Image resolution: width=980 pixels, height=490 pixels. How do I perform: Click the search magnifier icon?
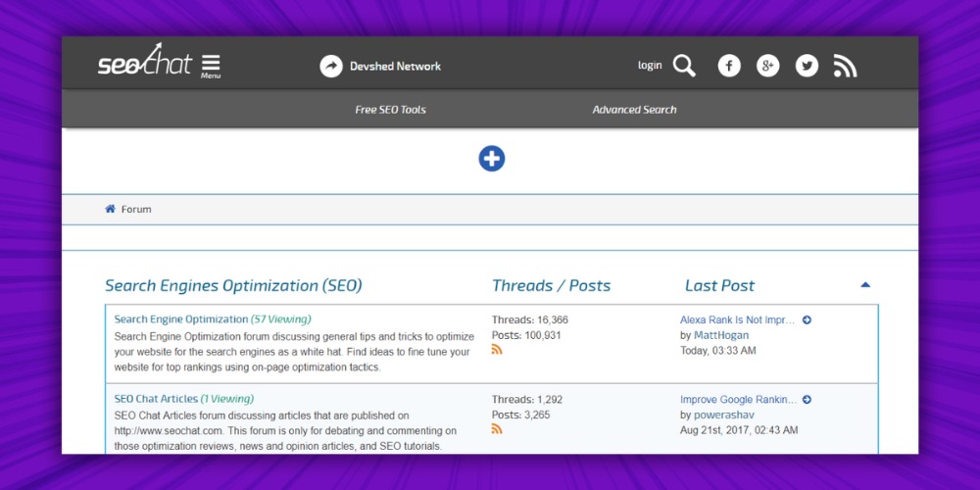(684, 66)
